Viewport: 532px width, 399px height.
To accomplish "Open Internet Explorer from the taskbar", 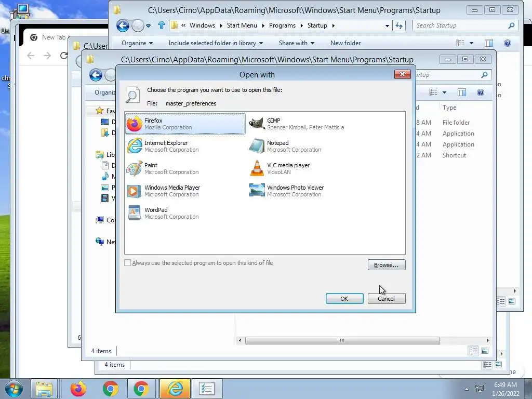I will coord(175,389).
